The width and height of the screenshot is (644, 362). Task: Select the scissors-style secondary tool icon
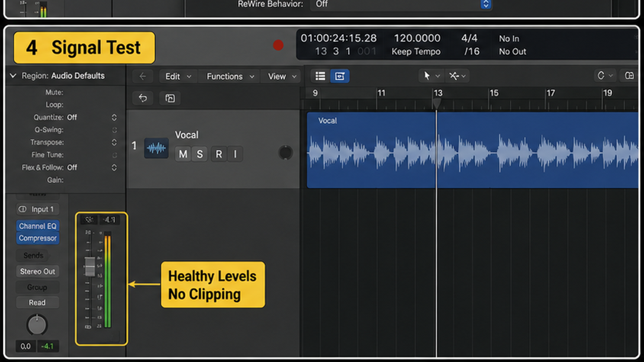pyautogui.click(x=454, y=76)
